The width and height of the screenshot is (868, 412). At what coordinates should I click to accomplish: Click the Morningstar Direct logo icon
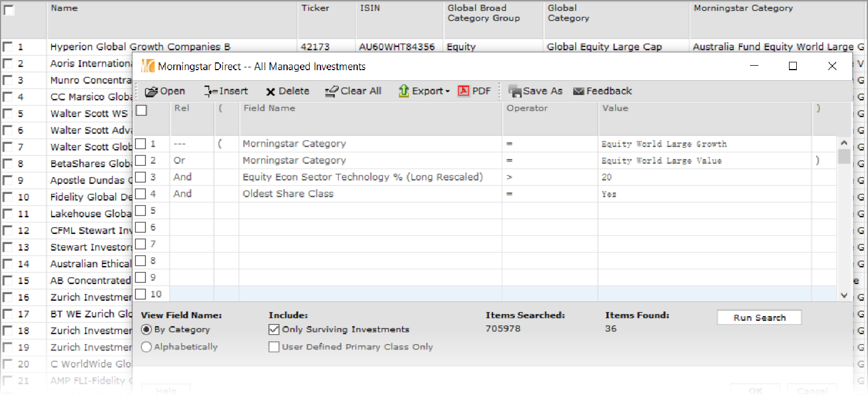pyautogui.click(x=147, y=67)
